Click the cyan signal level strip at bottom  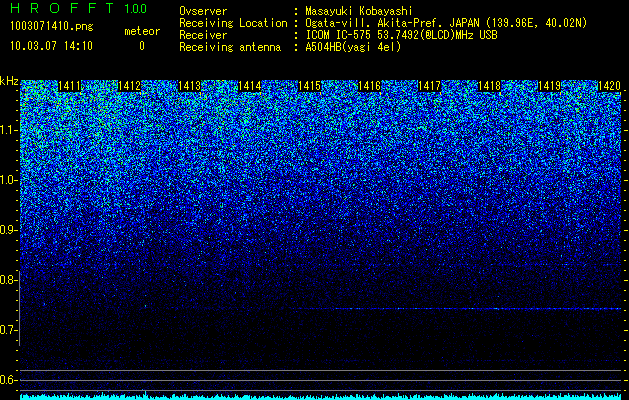tap(321, 396)
